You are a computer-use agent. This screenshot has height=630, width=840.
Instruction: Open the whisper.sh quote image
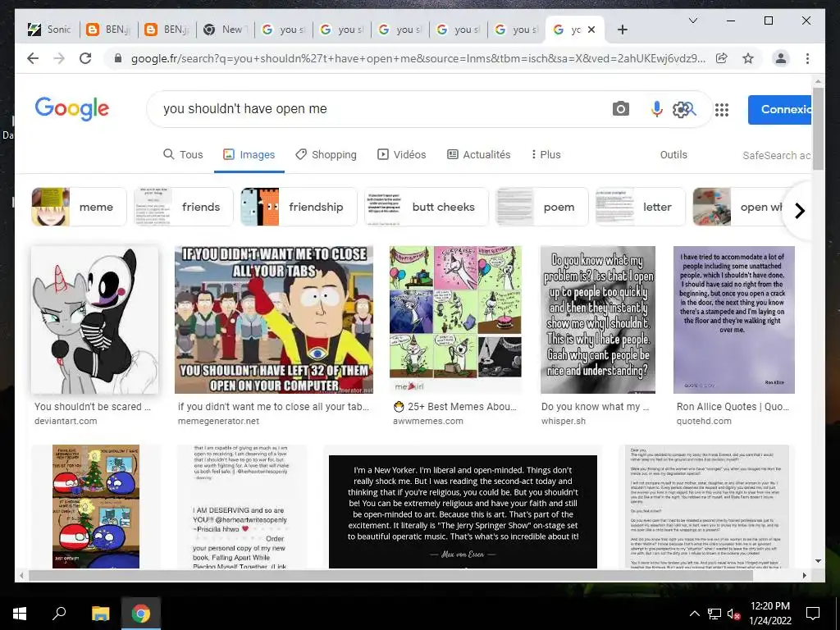coord(598,320)
